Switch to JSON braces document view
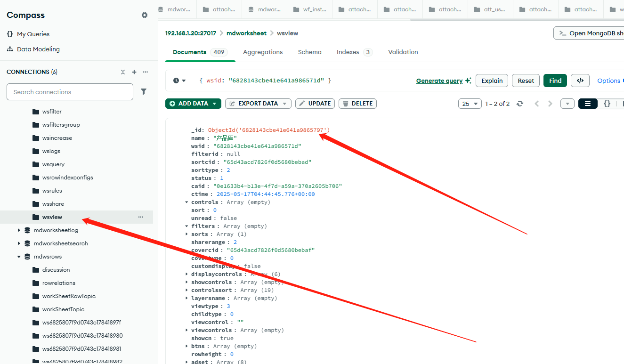Image resolution: width=624 pixels, height=364 pixels. coord(607,104)
